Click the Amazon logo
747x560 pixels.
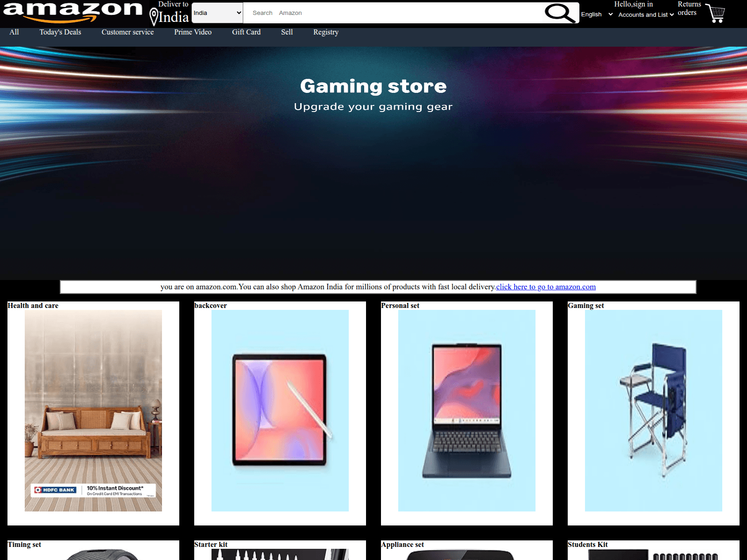pos(72,12)
